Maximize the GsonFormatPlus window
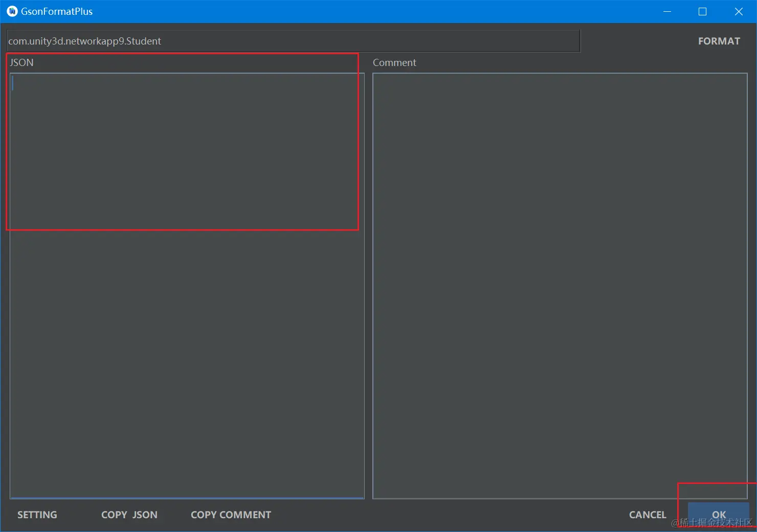The width and height of the screenshot is (757, 532). [703, 11]
